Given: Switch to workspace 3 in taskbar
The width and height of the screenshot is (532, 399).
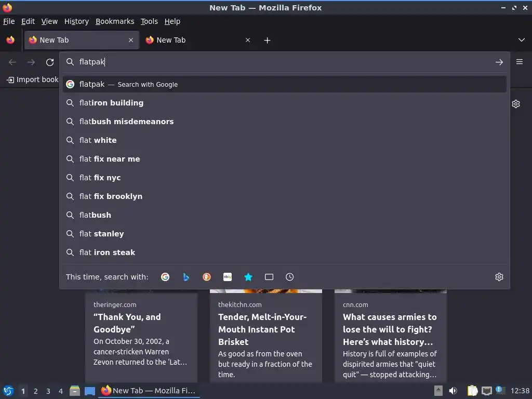Looking at the screenshot, I should pyautogui.click(x=48, y=391).
